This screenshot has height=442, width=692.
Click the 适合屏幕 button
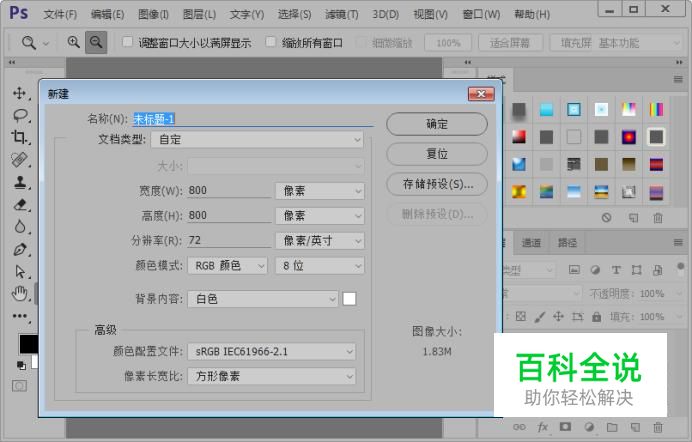510,43
